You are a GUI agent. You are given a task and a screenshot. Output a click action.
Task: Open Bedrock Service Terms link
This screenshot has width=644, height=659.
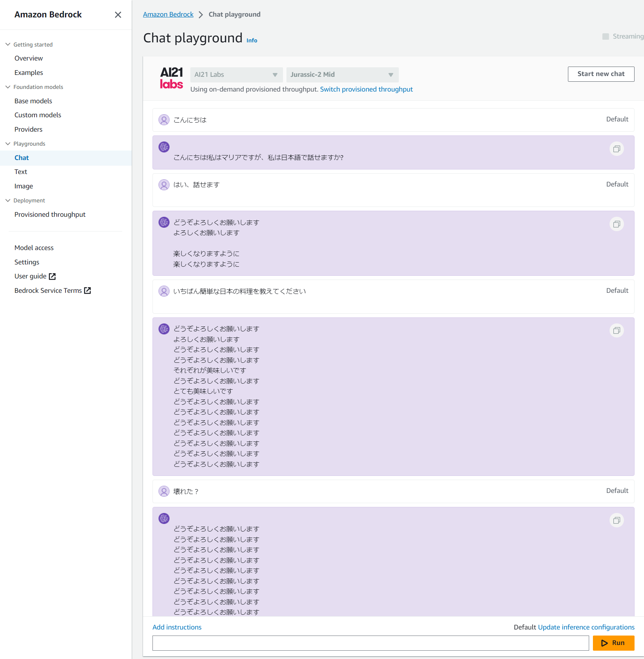(x=53, y=291)
